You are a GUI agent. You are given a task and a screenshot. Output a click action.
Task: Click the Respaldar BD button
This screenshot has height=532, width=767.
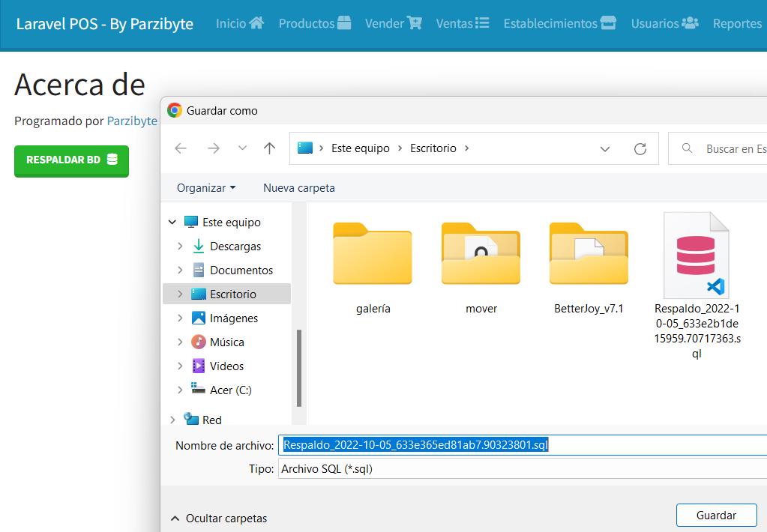pos(71,160)
